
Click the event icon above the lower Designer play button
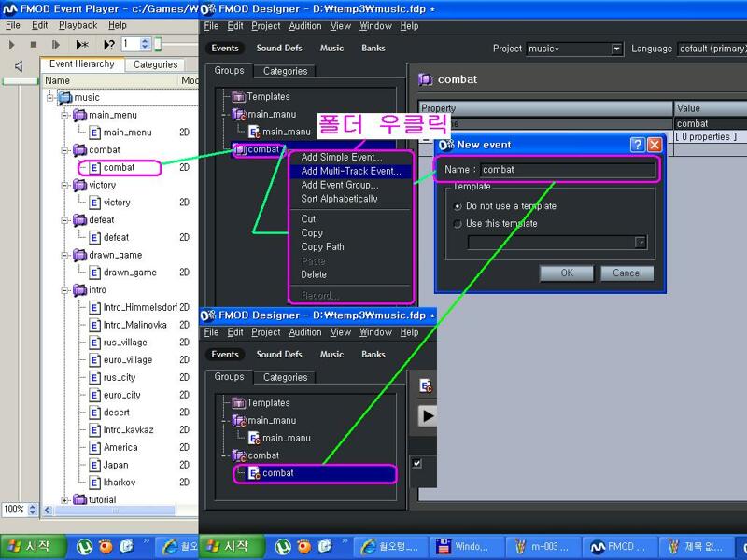point(426,385)
